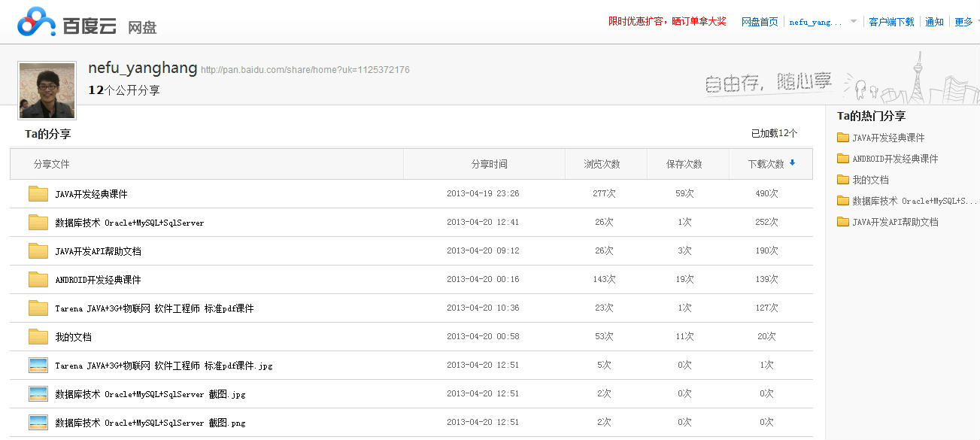Click sidebar link JAVA开发经典课件
Image resolution: width=980 pixels, height=440 pixels.
[x=888, y=138]
